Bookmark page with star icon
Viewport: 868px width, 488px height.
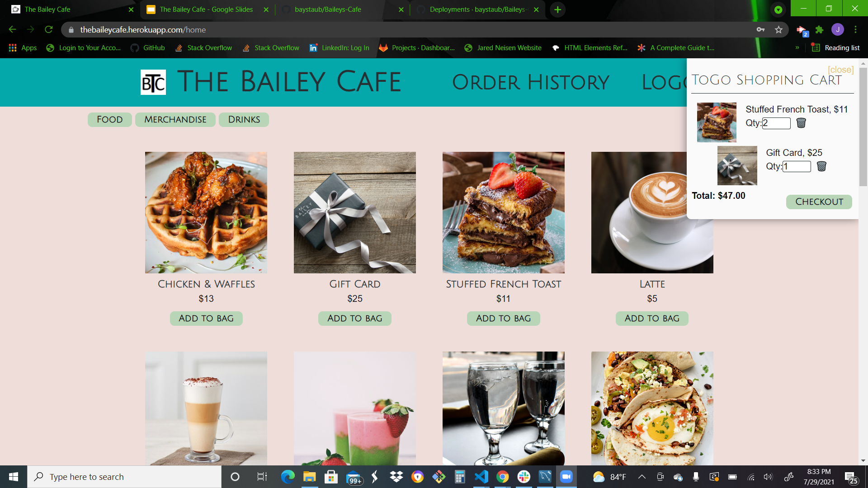(778, 30)
